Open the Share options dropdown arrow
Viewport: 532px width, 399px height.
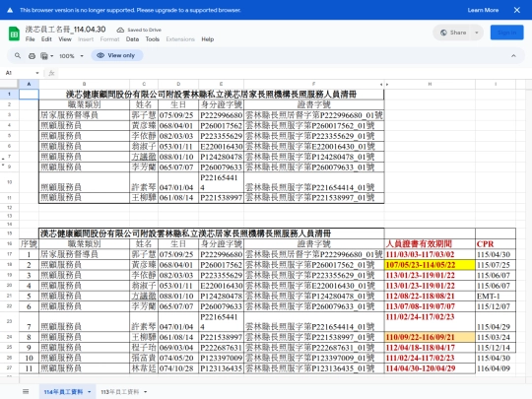(x=477, y=33)
